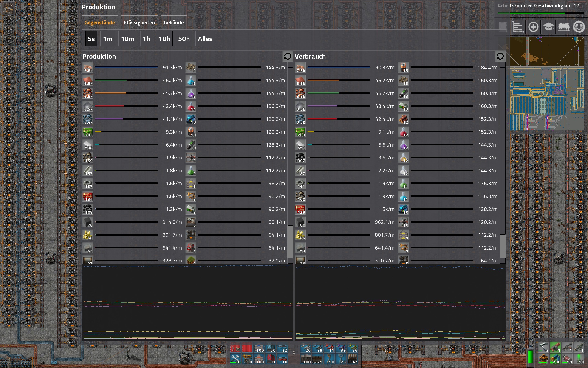Click the 80.1/m production value
The width and height of the screenshot is (588, 368).
277,222
